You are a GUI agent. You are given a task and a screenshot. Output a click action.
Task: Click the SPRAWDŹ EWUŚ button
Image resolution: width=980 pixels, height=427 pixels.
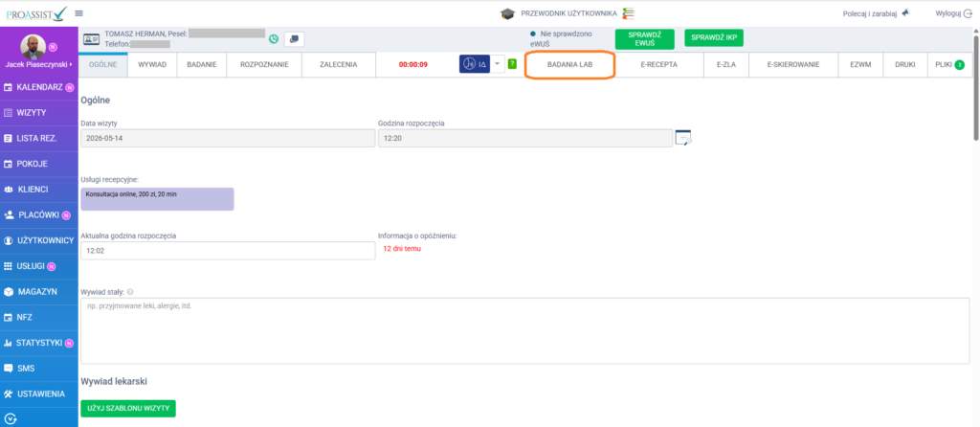(x=645, y=38)
